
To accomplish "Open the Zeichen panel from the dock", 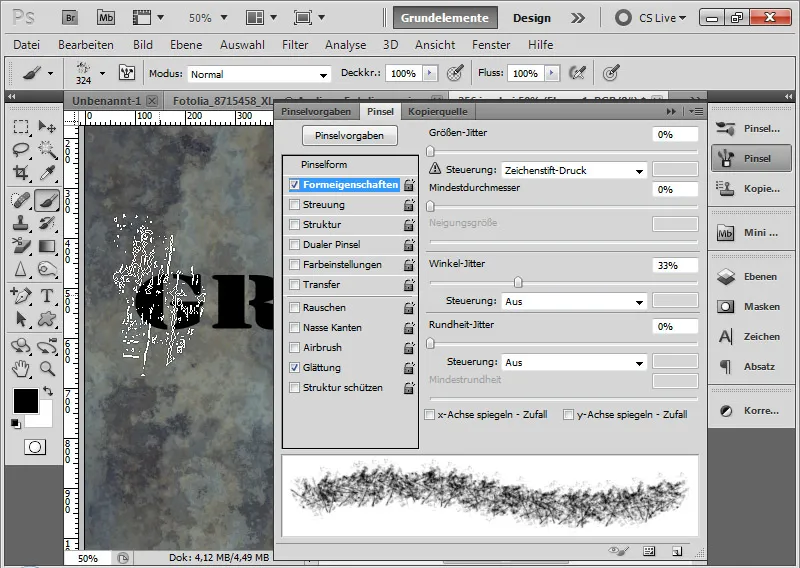I will (751, 337).
